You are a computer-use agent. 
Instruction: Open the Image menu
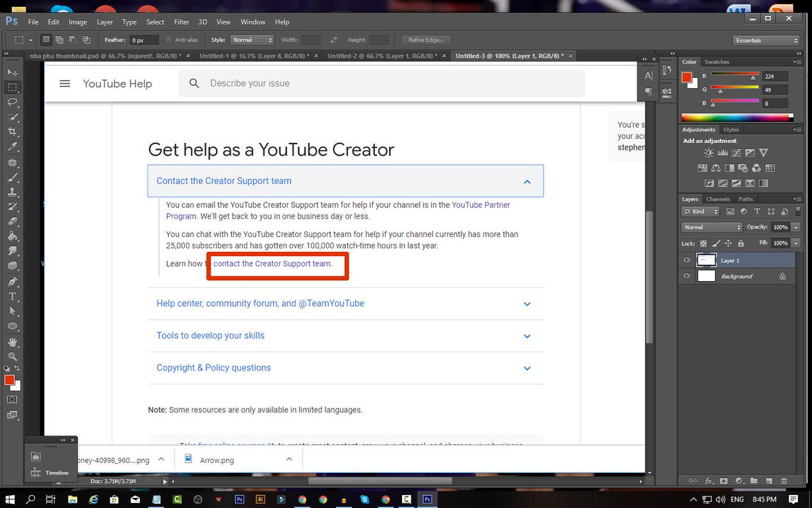[x=78, y=22]
